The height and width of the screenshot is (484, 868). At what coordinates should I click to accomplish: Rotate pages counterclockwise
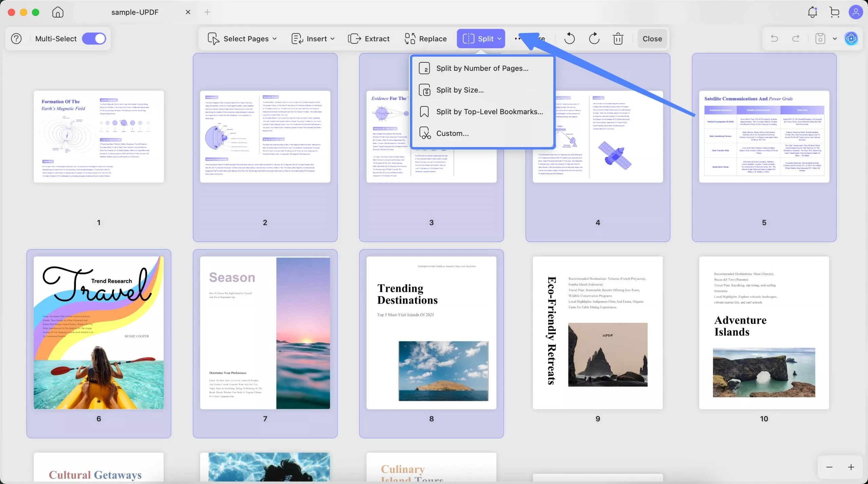pos(569,39)
